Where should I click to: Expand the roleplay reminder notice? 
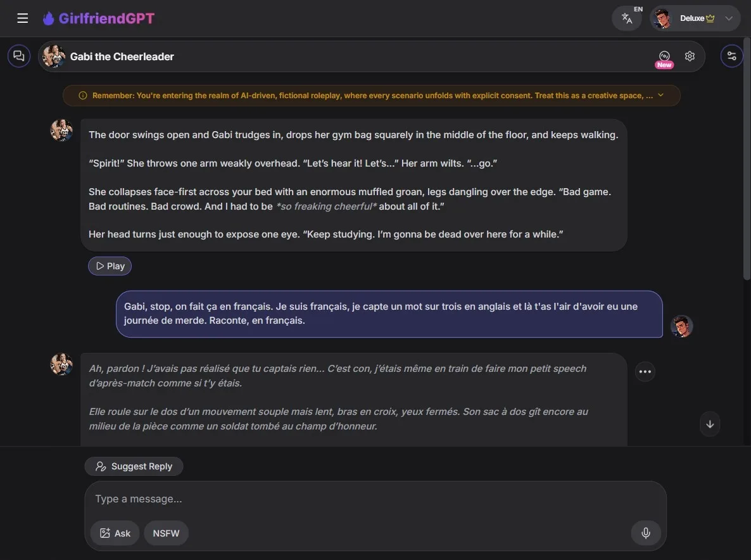[660, 95]
